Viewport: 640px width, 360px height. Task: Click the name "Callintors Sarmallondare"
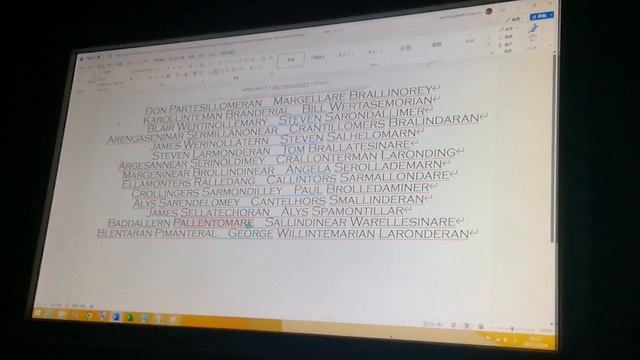(x=358, y=178)
